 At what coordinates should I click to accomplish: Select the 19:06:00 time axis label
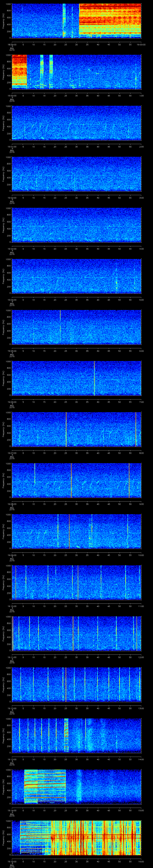[12, 402]
